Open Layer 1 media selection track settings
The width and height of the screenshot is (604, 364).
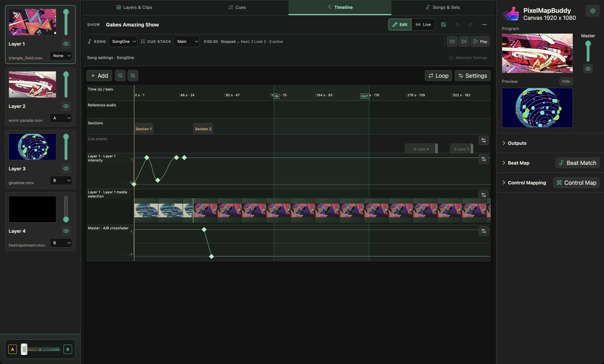click(483, 195)
